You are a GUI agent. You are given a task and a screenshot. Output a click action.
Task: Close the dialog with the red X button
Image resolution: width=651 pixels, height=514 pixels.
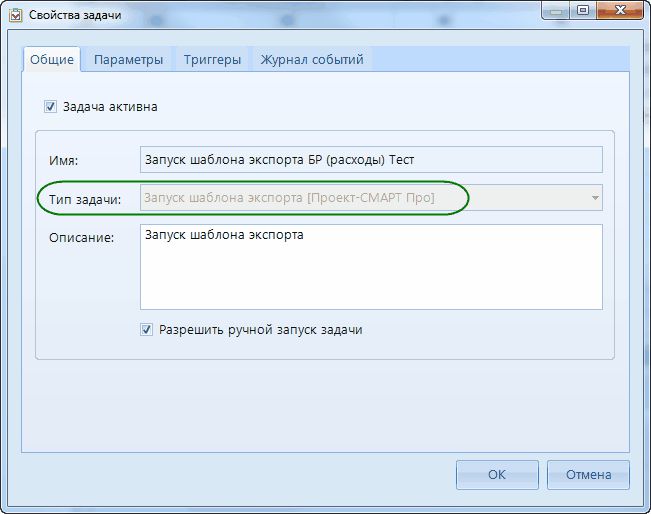coord(620,11)
